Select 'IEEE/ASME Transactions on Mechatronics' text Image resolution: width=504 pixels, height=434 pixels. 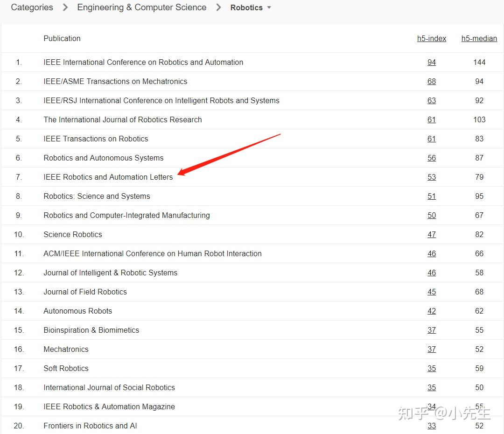pos(115,81)
